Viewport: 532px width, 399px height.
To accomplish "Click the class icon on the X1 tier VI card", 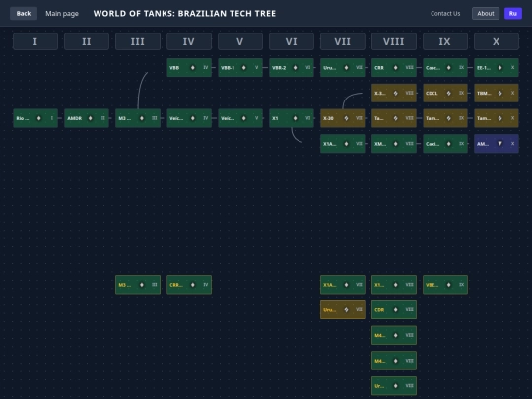I will click(x=296, y=118).
